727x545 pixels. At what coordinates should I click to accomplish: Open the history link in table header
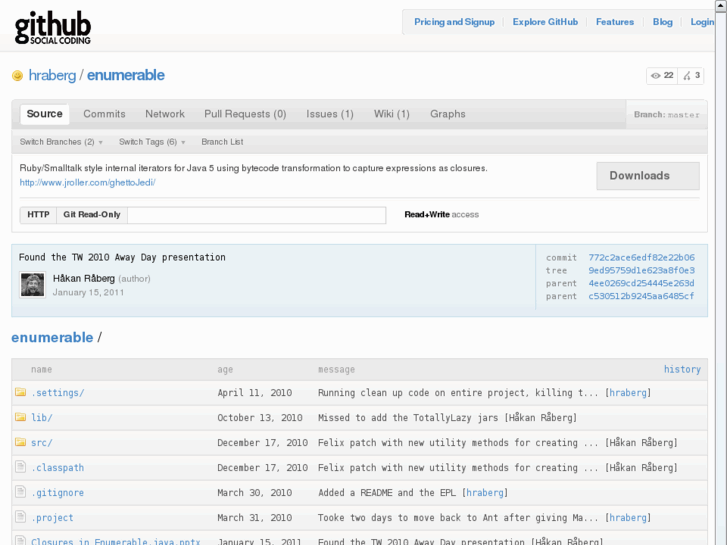coord(682,370)
